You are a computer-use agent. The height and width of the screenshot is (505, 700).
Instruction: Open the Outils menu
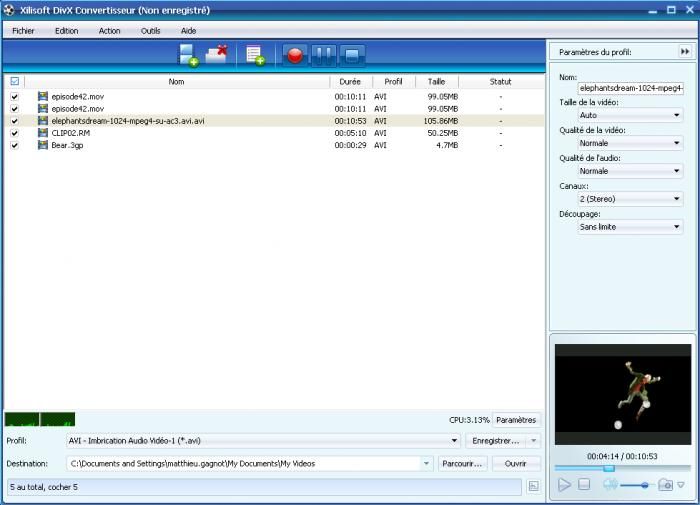point(150,31)
